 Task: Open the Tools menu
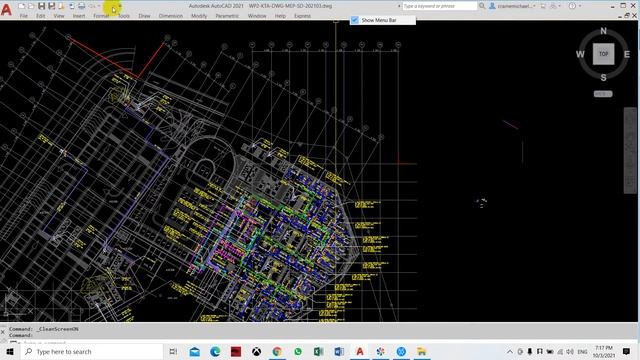124,16
